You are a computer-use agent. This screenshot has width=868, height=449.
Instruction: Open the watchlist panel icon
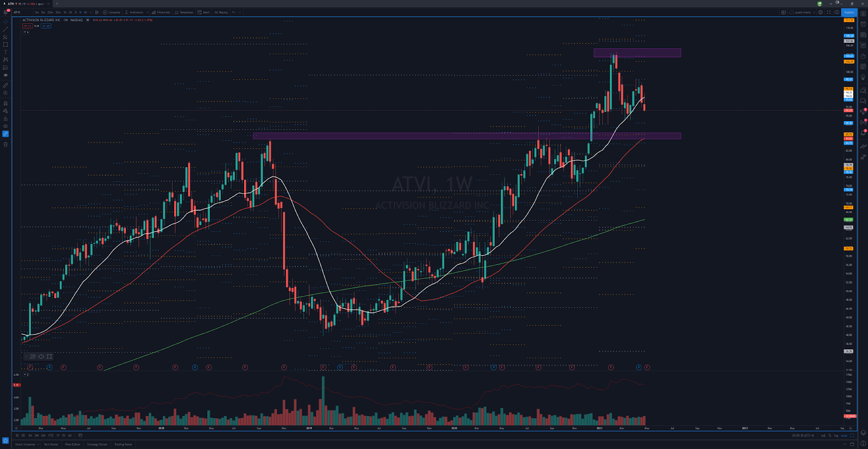click(x=863, y=14)
